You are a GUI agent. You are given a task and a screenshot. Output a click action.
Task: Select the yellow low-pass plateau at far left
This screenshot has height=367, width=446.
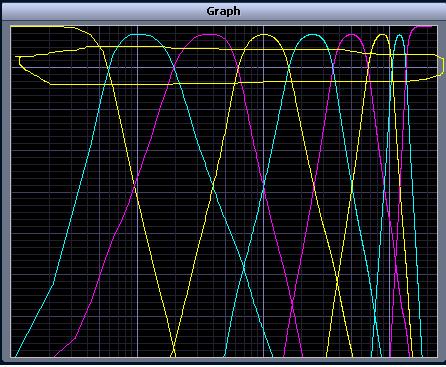coord(40,27)
